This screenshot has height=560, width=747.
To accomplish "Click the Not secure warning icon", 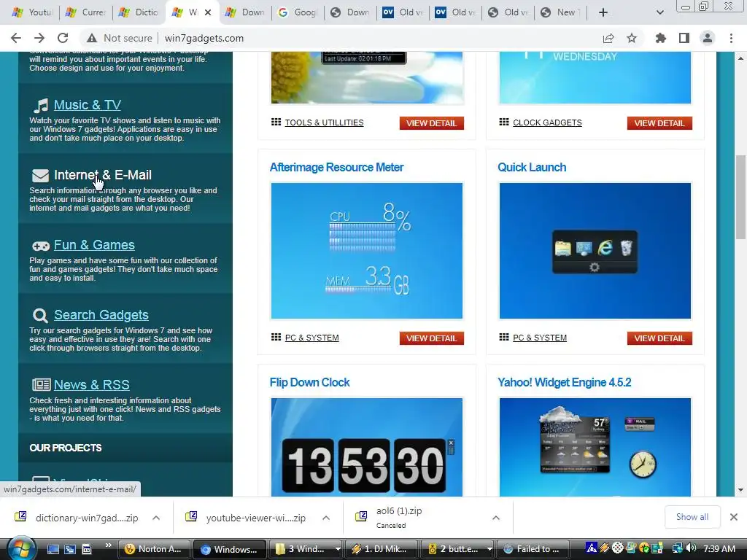I will (x=92, y=38).
